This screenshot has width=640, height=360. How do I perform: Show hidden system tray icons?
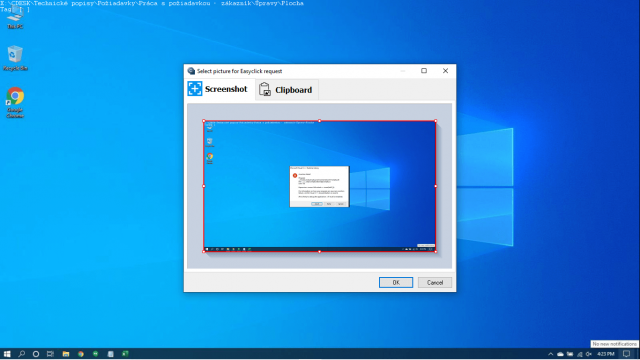[551, 354]
